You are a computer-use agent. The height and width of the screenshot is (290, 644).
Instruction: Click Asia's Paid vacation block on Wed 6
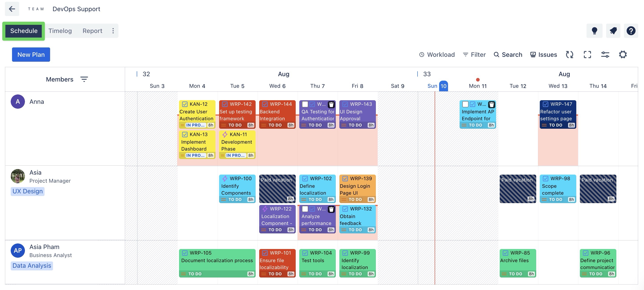coord(277,189)
